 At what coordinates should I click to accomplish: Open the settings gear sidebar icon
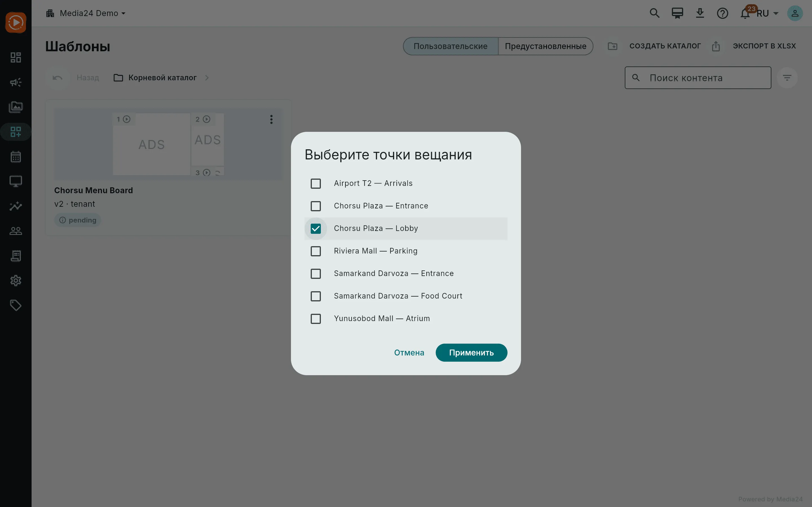pos(16,280)
